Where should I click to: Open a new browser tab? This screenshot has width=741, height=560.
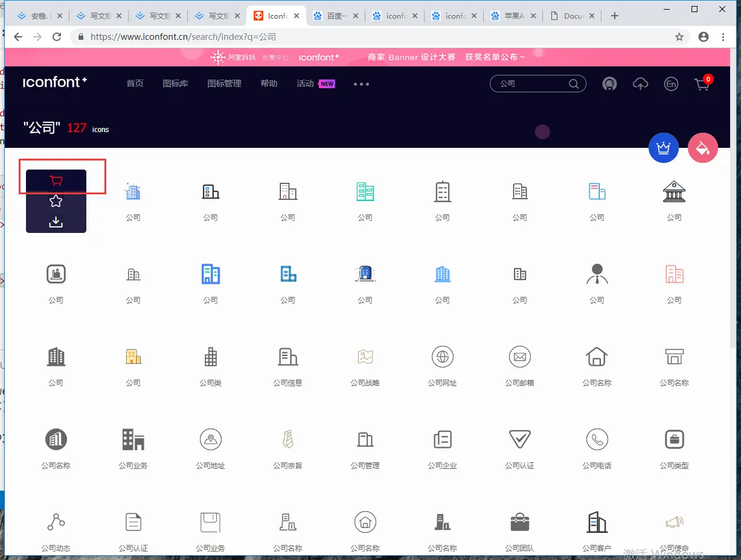click(x=615, y=16)
